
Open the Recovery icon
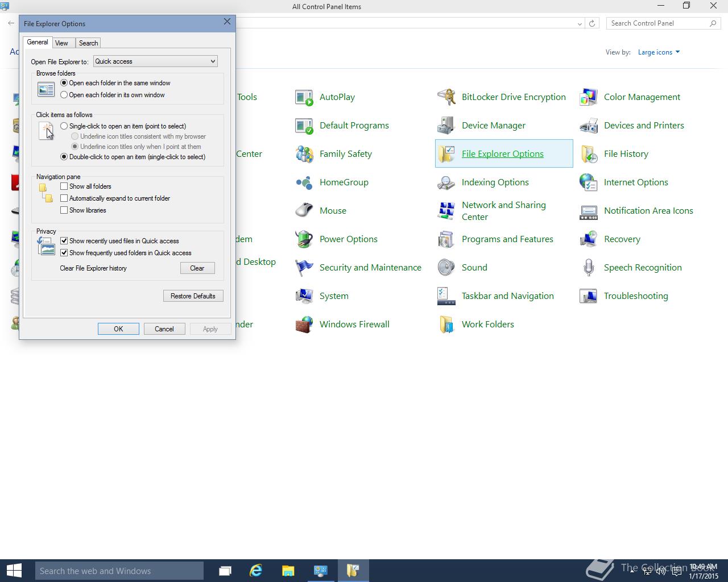[589, 239]
